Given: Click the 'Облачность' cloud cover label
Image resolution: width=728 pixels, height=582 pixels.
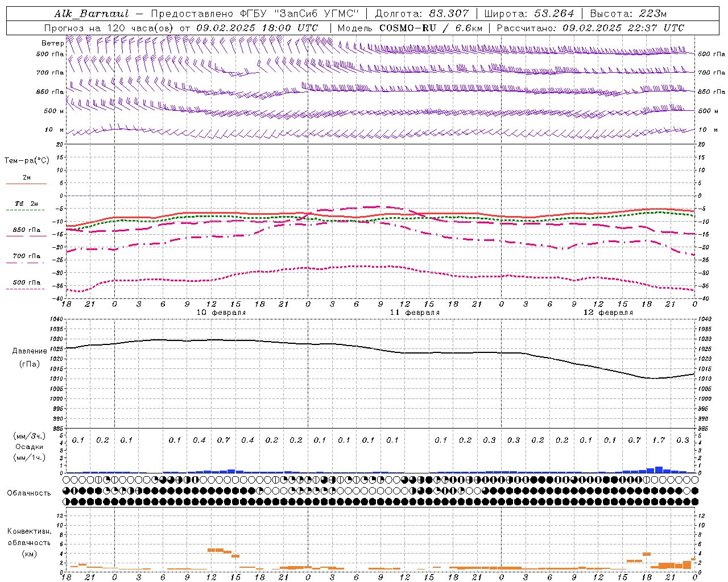Looking at the screenshot, I should (x=29, y=493).
